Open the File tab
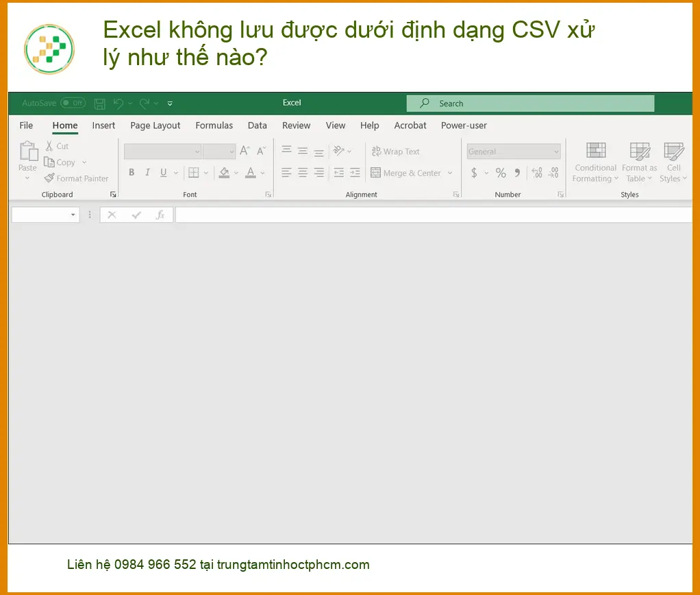Image resolution: width=700 pixels, height=595 pixels. pos(26,125)
